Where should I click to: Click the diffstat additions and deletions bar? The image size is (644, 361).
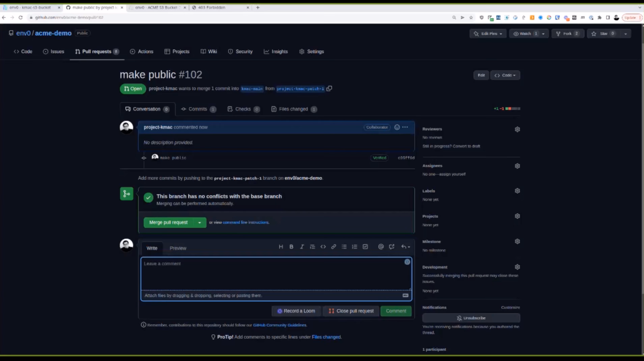tap(507, 108)
